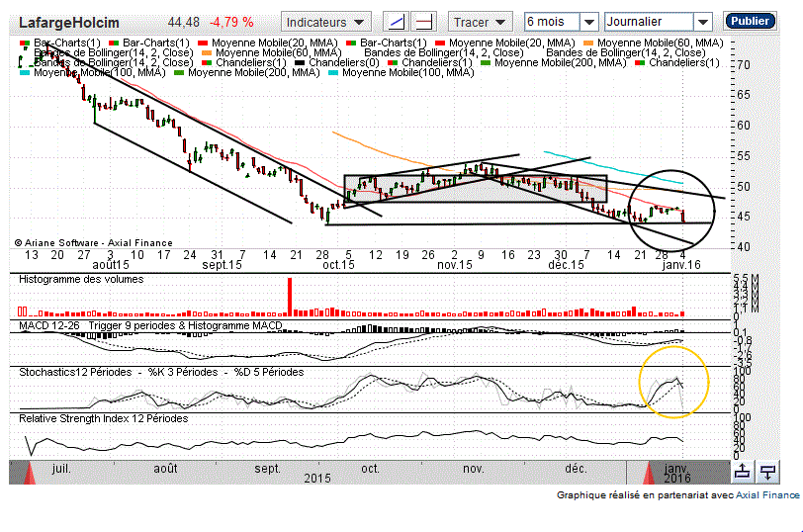Click the Relative Strength Index 12 Périodes label
803x532 pixels.
click(104, 419)
